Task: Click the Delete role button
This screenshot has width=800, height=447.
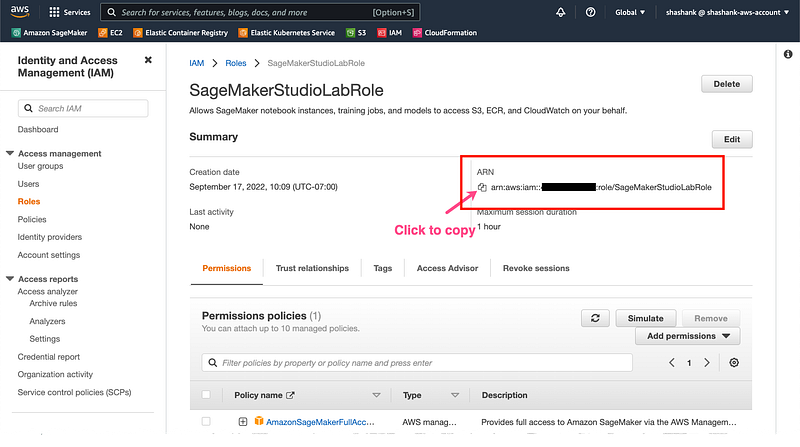Action: (x=726, y=85)
